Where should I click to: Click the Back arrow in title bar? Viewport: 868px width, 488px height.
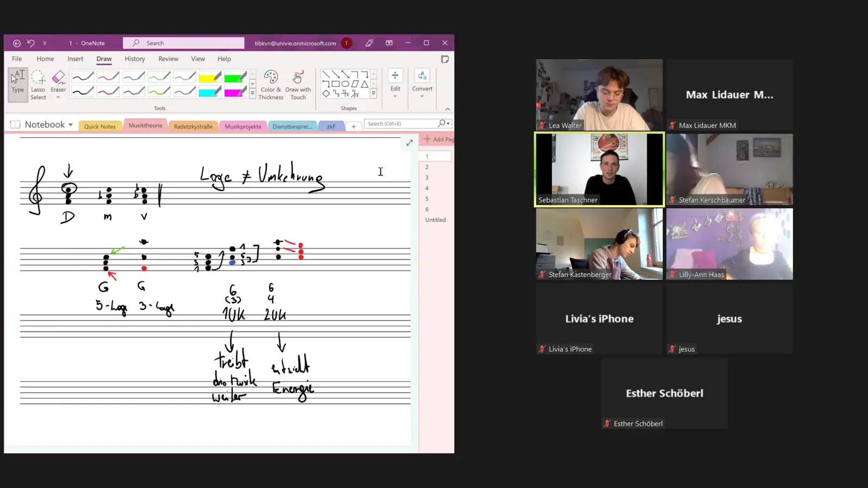[x=17, y=43]
